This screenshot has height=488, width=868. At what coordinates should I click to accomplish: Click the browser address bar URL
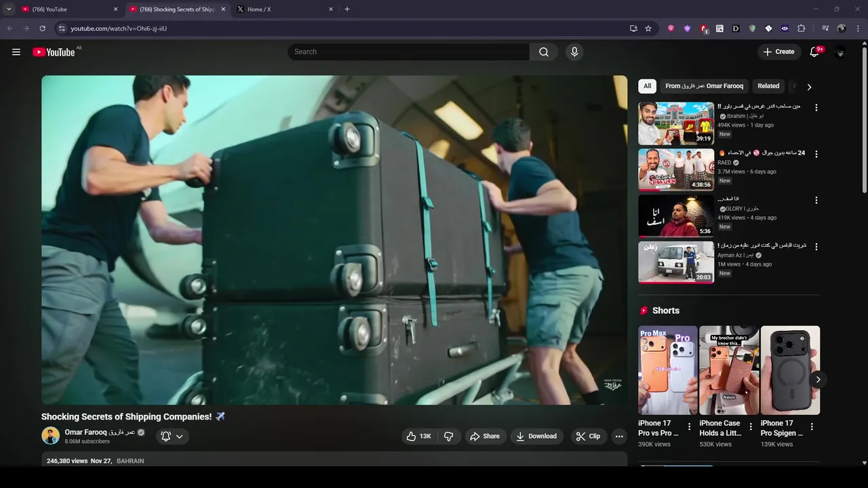click(119, 28)
